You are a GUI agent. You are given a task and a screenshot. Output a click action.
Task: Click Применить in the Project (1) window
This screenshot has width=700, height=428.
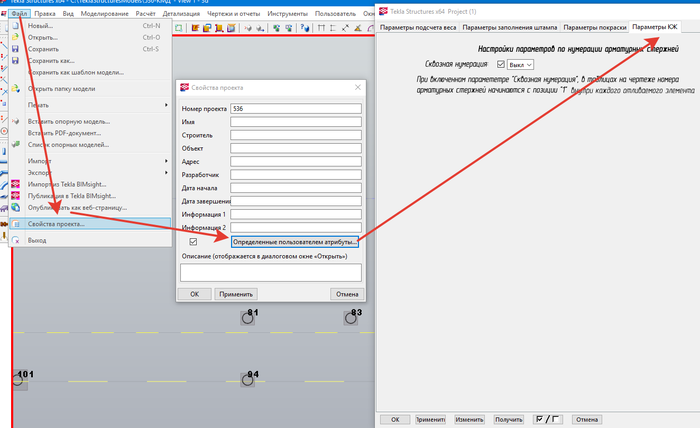click(x=430, y=420)
